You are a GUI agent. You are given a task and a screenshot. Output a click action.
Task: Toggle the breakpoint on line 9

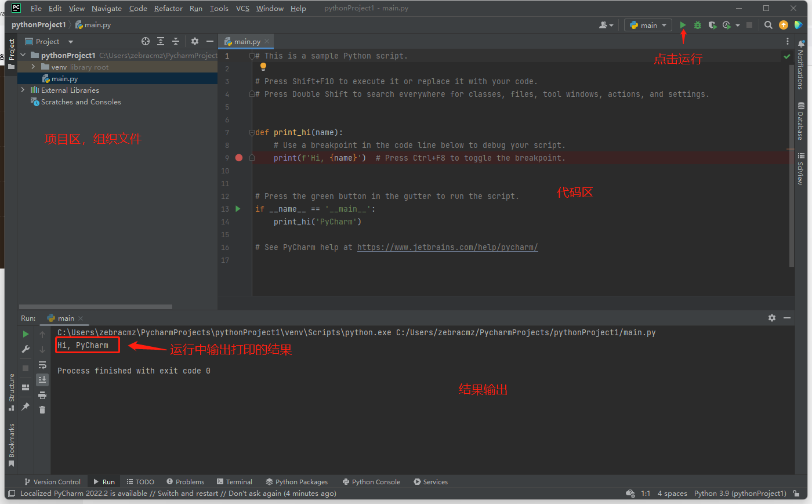[239, 158]
